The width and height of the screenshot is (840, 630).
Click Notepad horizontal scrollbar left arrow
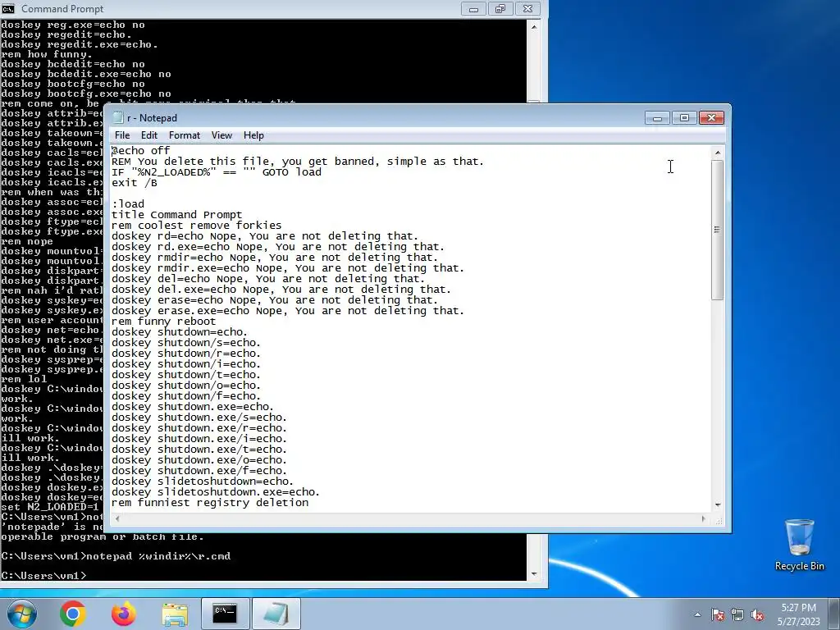(x=117, y=518)
